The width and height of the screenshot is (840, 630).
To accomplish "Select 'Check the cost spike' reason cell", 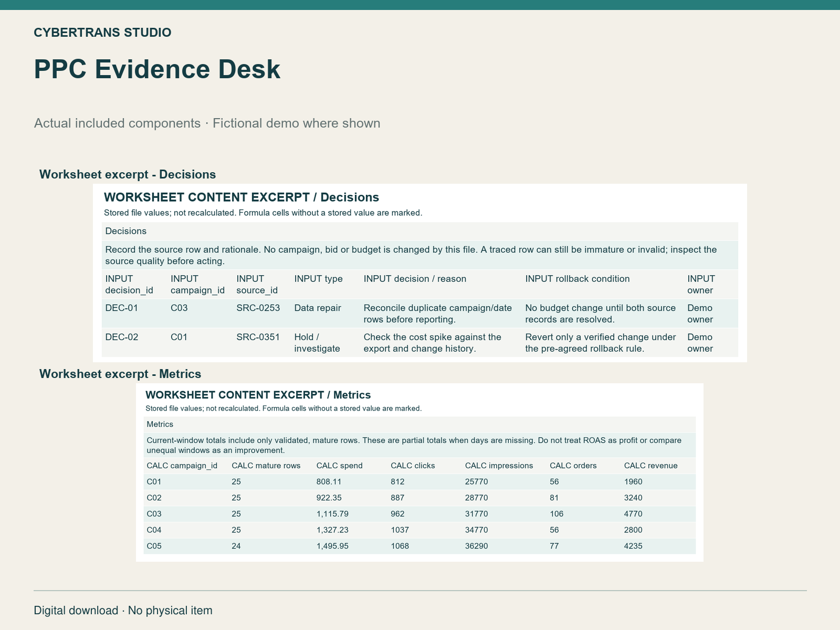I will pos(433,343).
